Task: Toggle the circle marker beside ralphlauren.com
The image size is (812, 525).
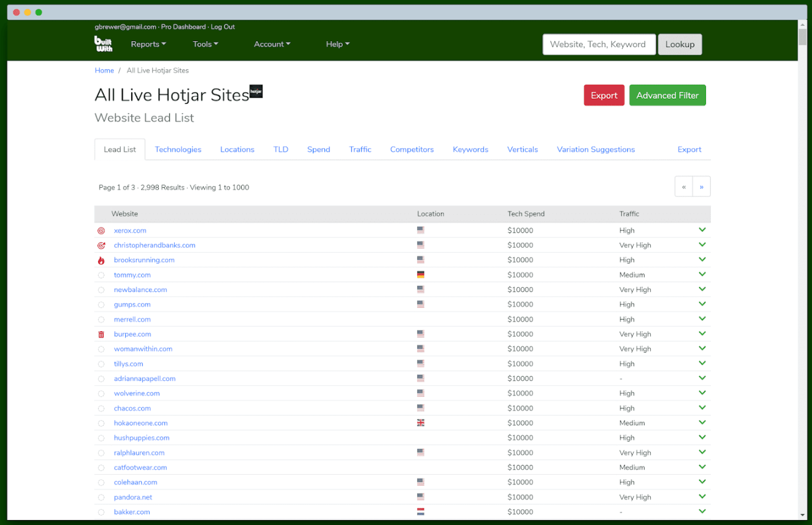Action: pos(101,453)
